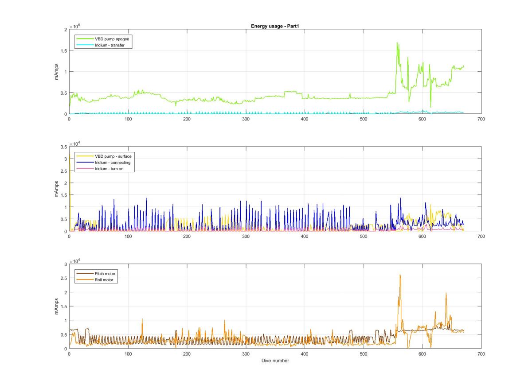Click the 'Dive number' x-axis label

coord(275,361)
